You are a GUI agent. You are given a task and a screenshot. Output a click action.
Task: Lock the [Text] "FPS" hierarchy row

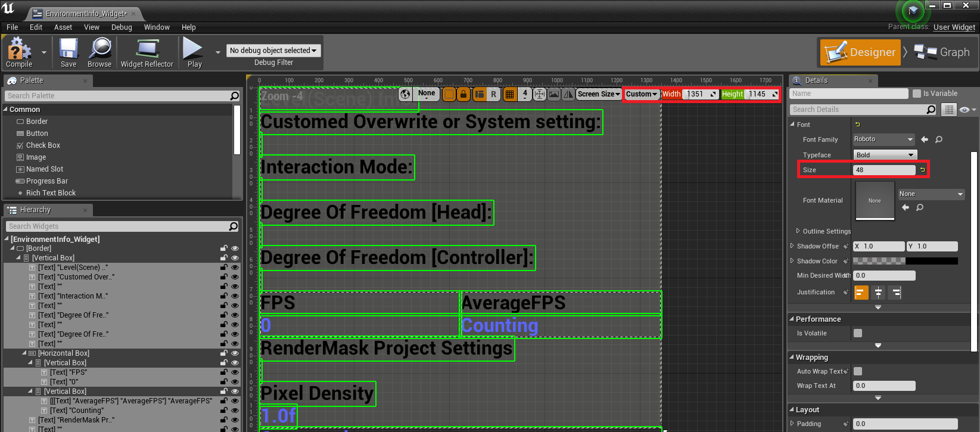[224, 372]
